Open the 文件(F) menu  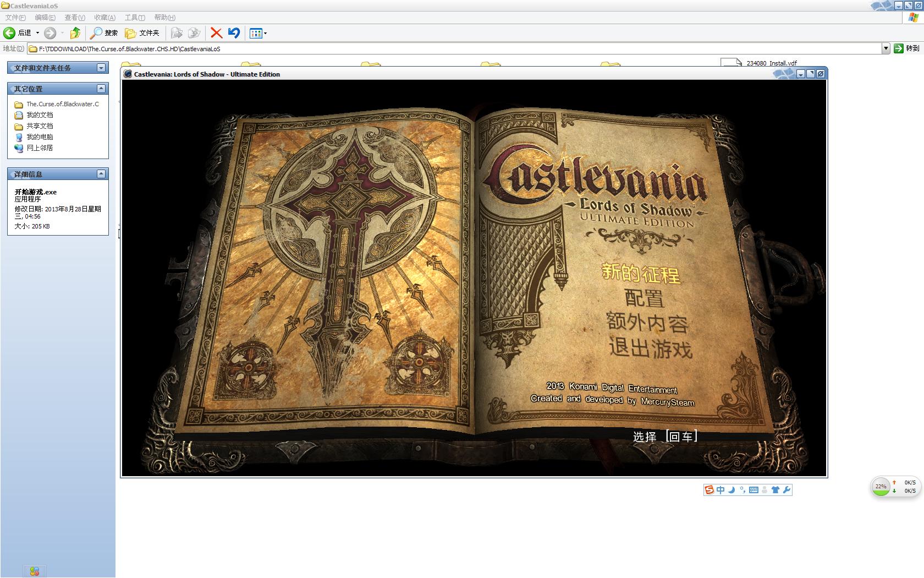15,18
